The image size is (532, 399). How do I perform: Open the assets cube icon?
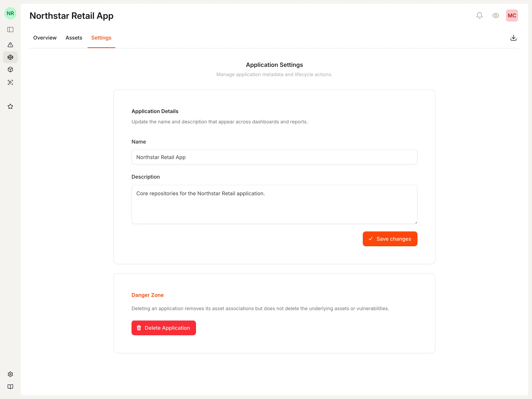tap(10, 69)
